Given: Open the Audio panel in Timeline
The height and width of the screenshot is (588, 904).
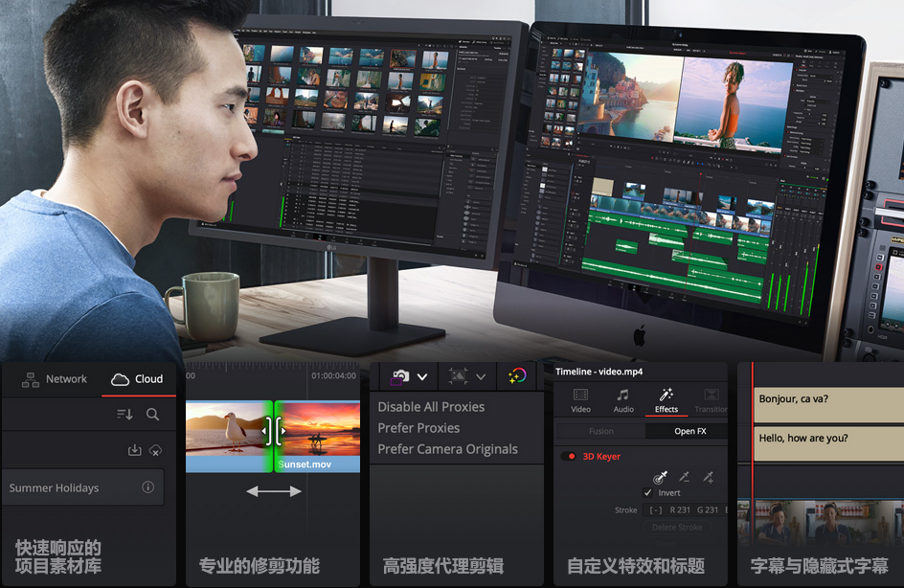Looking at the screenshot, I should pos(624,400).
